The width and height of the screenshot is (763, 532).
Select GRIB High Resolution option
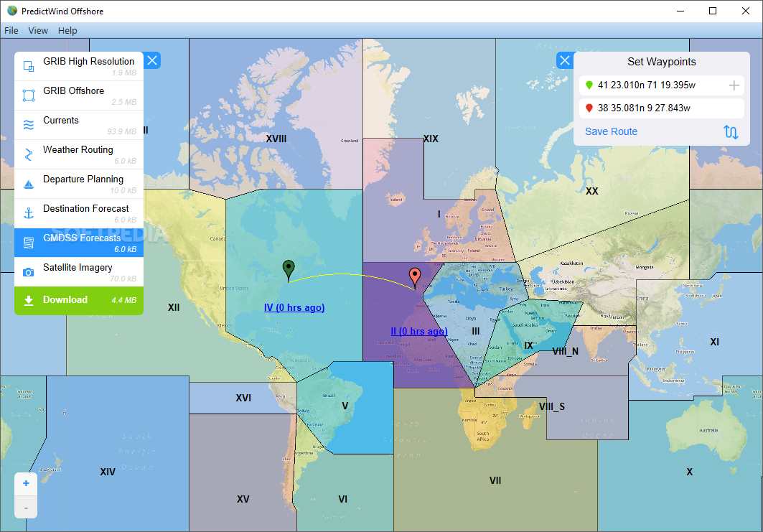[79, 66]
